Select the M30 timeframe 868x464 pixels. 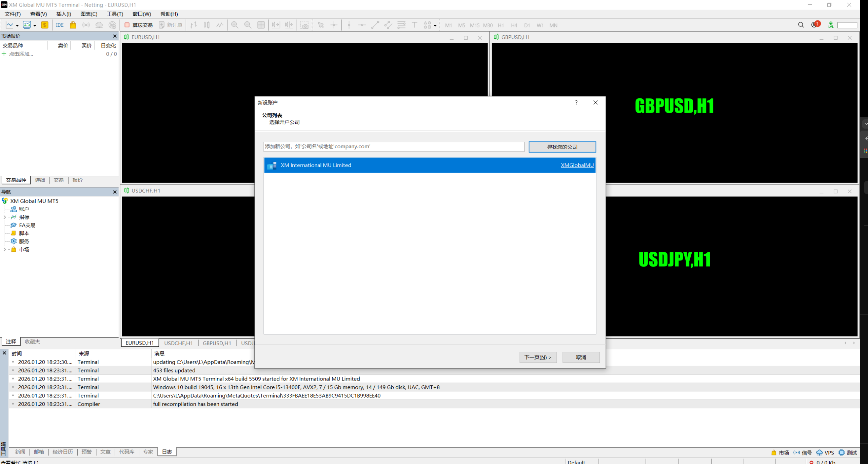coord(488,25)
